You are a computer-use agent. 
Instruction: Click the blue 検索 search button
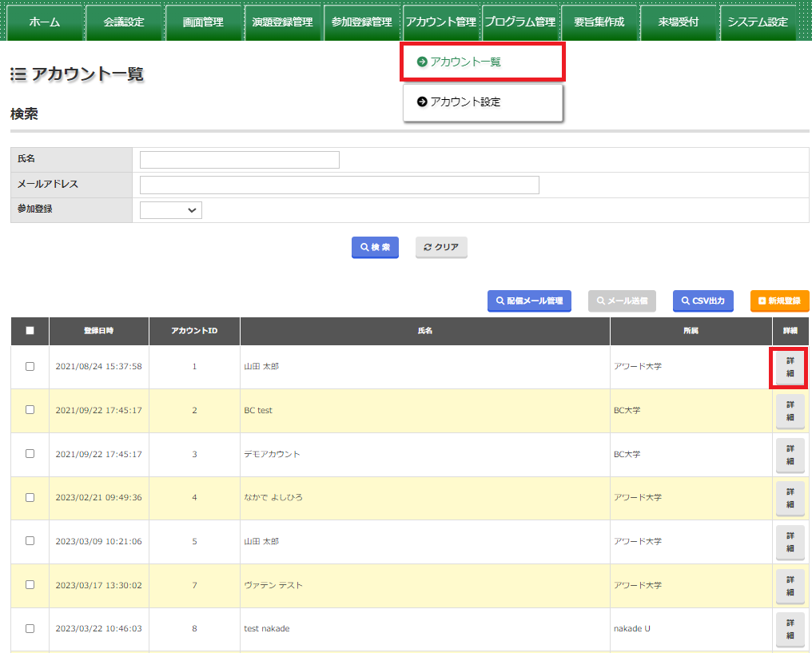[x=375, y=248]
